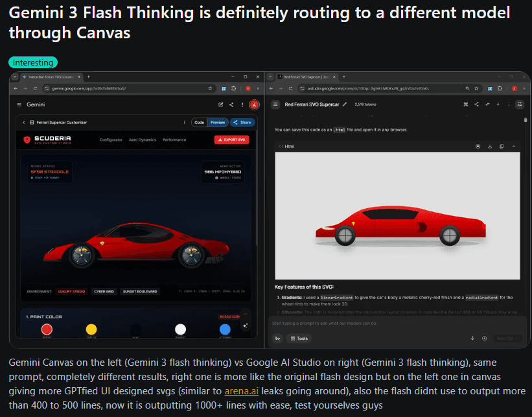This screenshot has height=417, width=532.
Task: Click the AI Studio prompt text field
Action: click(x=397, y=323)
